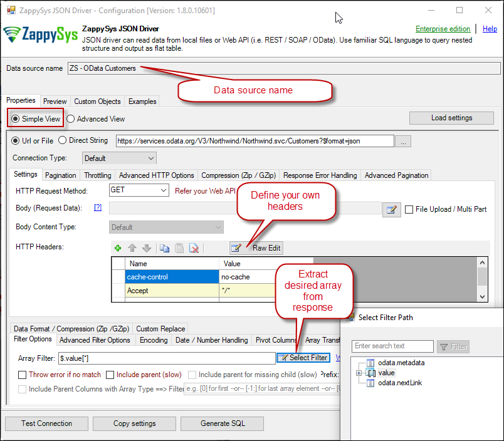
Task: Click the move header down arrow icon
Action: click(x=146, y=248)
